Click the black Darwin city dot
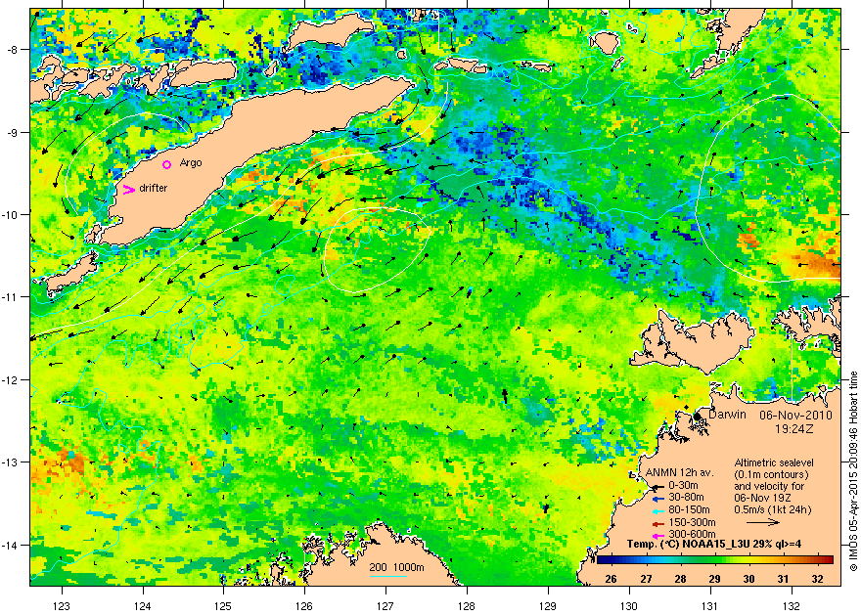This screenshot has width=861, height=616. point(698,417)
